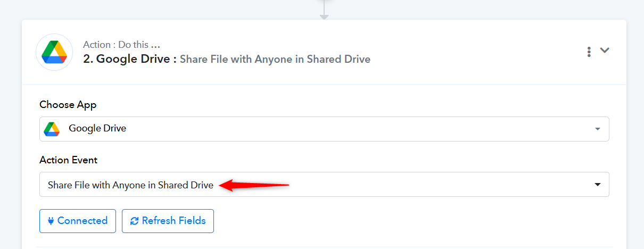Click the large Google Drive logo in step header
The height and width of the screenshot is (249, 644).
54,52
